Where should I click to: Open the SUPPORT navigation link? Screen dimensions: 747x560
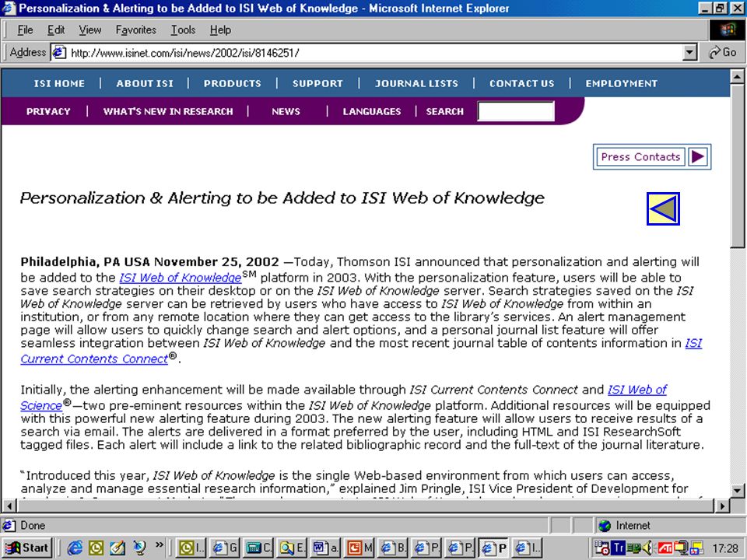point(317,83)
